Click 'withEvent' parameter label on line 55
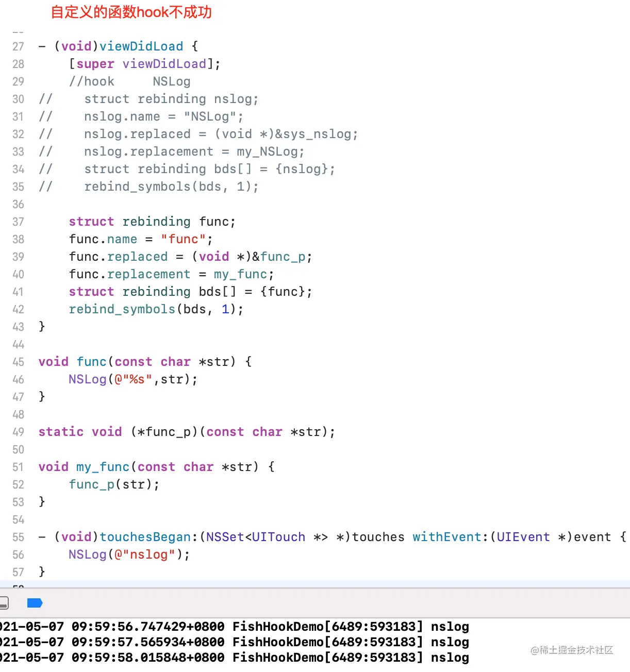This screenshot has width=630, height=672. (x=447, y=537)
